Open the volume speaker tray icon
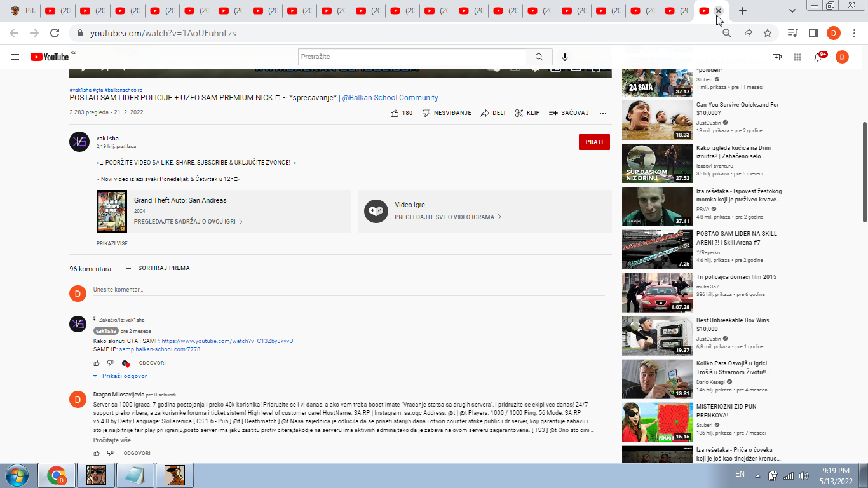Viewport: 868px width, 488px height. click(804, 475)
